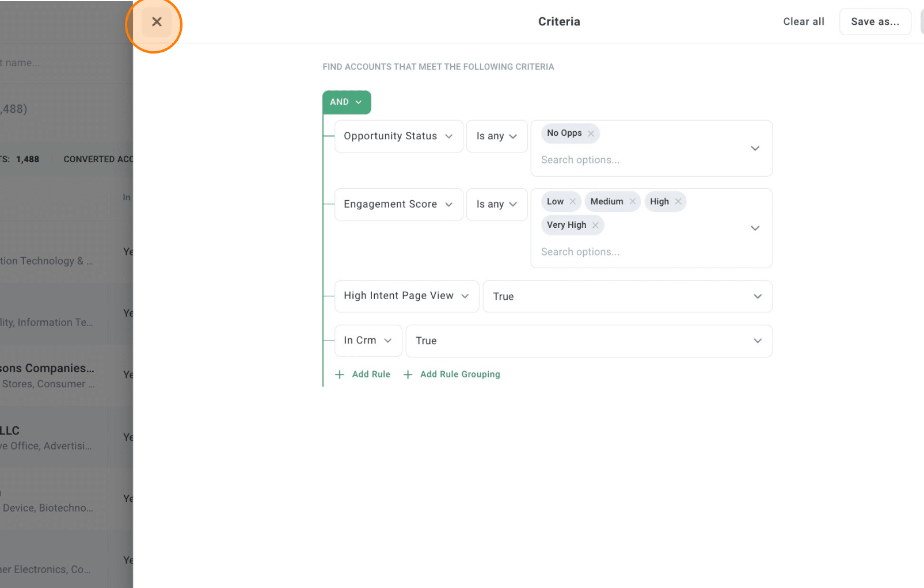Image resolution: width=924 pixels, height=588 pixels.
Task: Remove the Very High engagement tag
Action: 595,225
